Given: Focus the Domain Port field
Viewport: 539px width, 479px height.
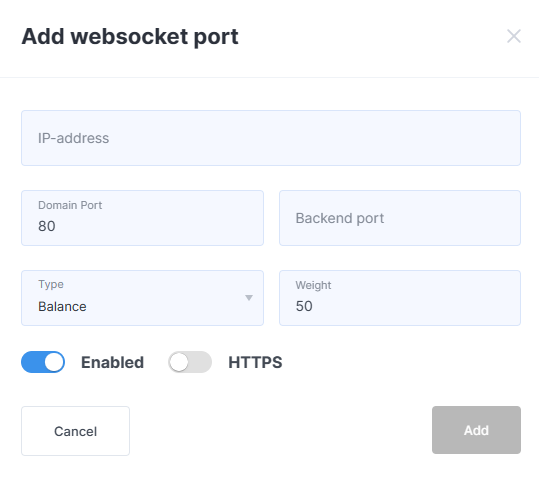Looking at the screenshot, I should [142, 218].
